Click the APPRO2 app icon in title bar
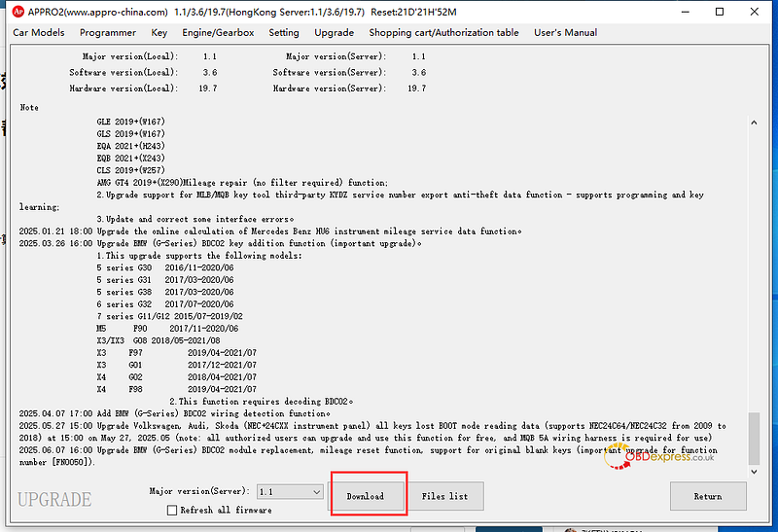The image size is (778, 532). (x=18, y=12)
